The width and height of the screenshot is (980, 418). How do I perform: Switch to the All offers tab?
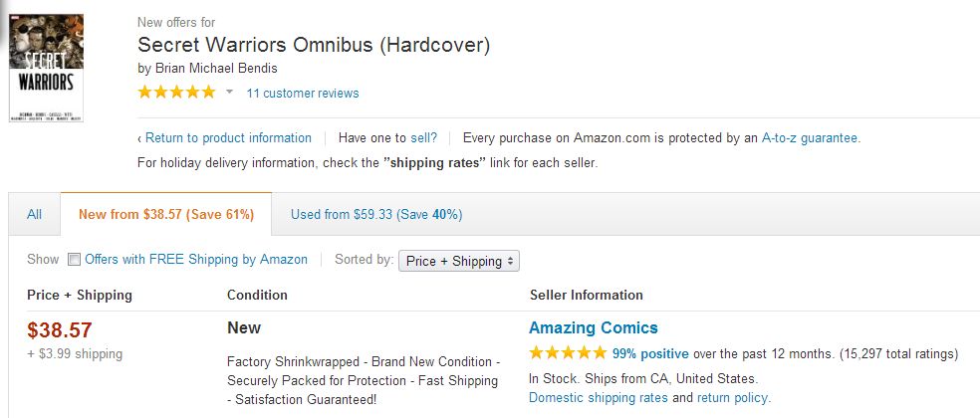(35, 215)
